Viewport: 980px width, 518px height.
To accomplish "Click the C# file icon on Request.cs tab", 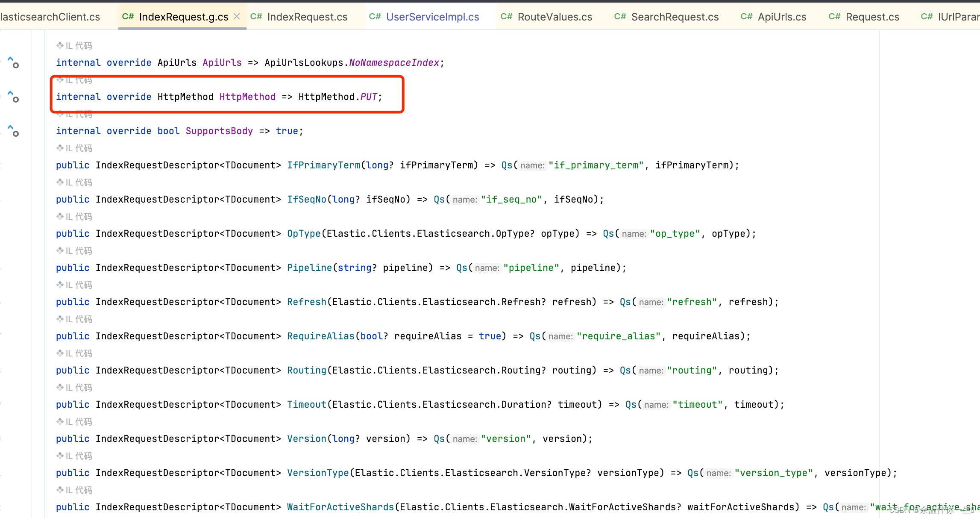I will (834, 17).
